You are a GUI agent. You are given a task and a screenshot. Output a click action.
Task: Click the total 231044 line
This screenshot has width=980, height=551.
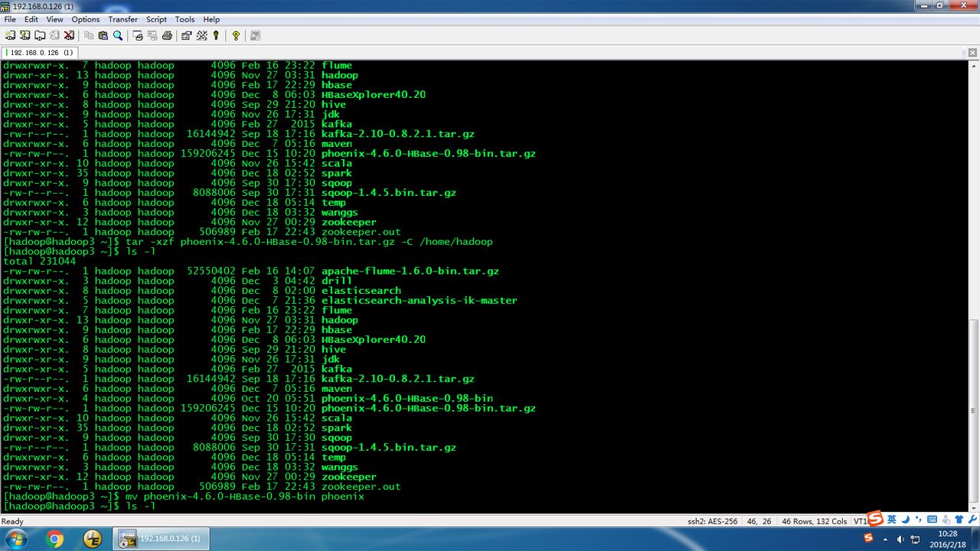(40, 262)
